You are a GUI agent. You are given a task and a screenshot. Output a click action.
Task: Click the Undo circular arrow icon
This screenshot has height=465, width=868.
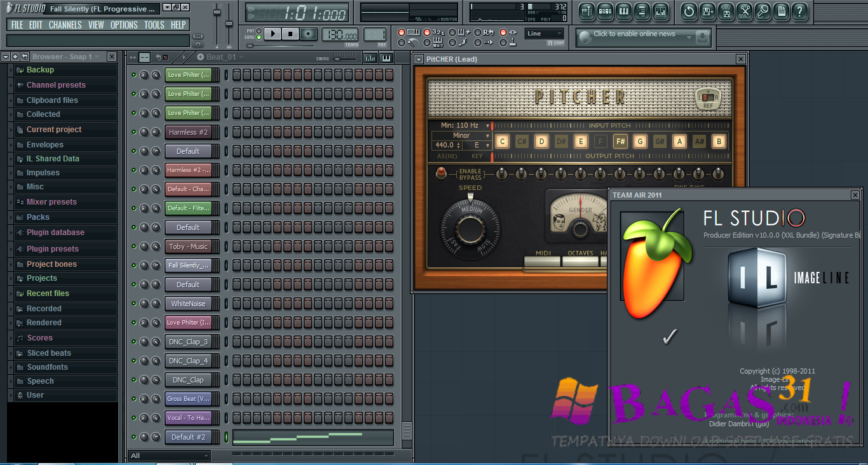pos(689,11)
